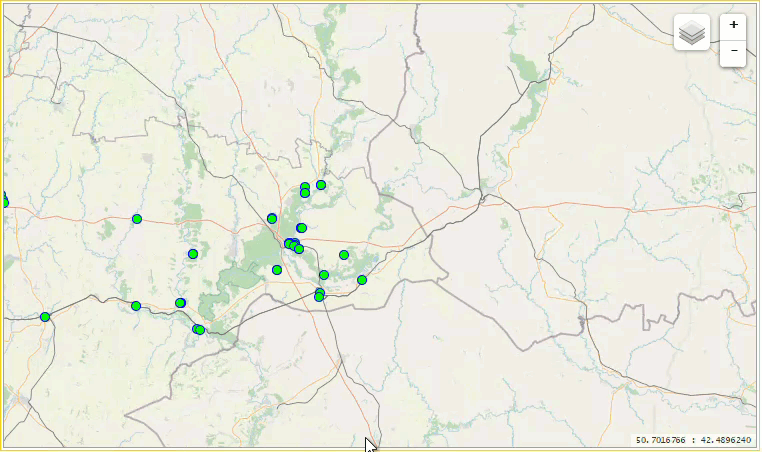Select the marker northwest of the central cluster
The width and height of the screenshot is (762, 452).
(x=272, y=218)
